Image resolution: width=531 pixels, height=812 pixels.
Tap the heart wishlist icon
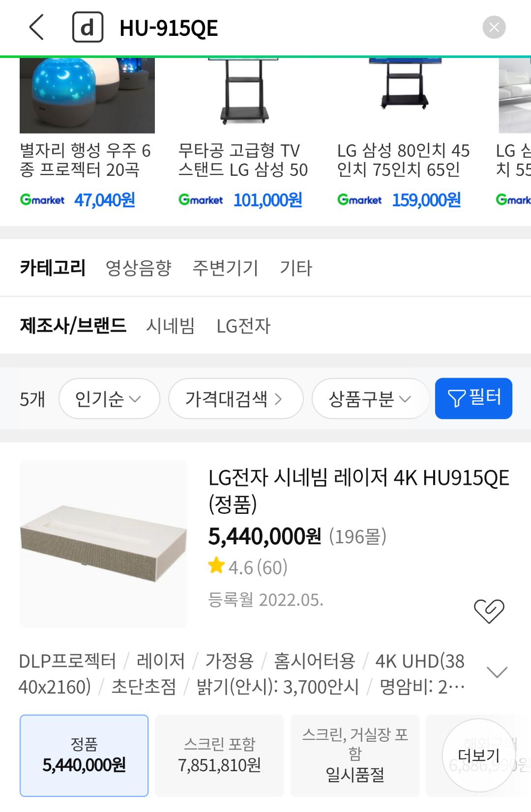point(489,611)
